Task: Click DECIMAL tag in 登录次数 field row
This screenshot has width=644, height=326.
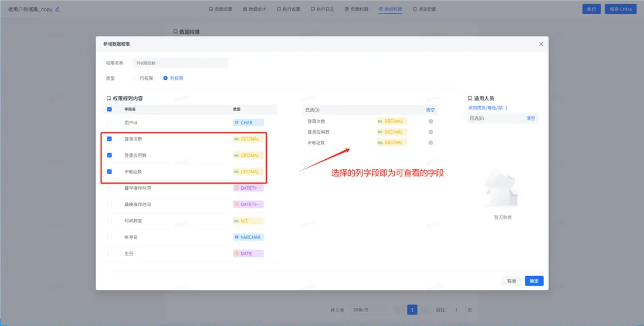Action: 248,139
